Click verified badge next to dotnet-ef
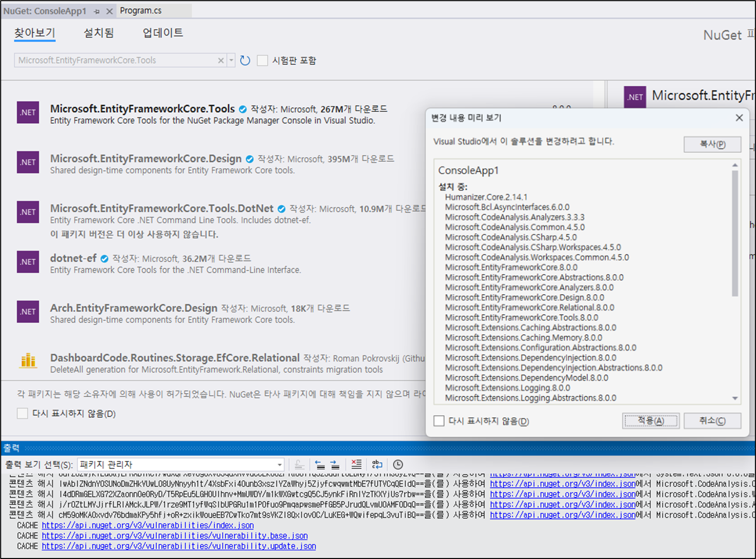 (x=104, y=258)
